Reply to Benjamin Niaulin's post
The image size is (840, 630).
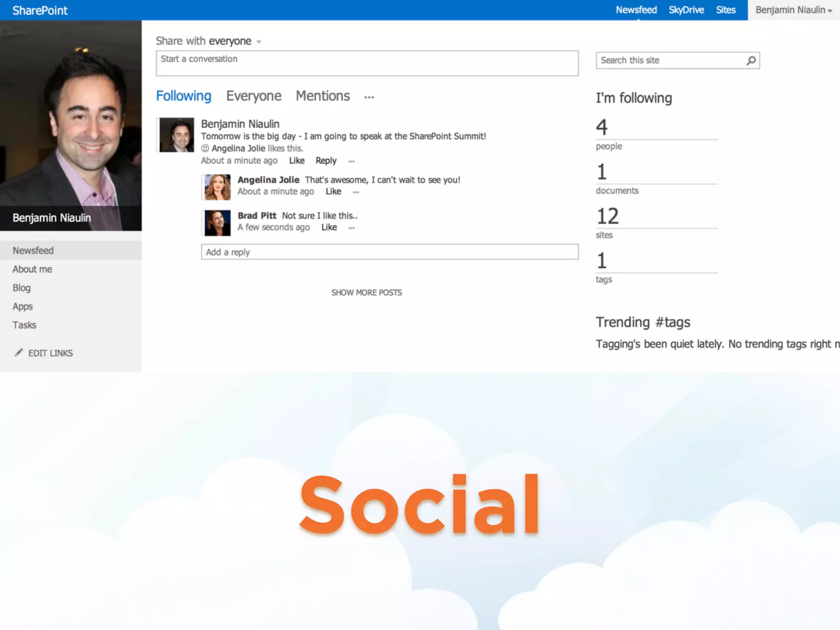[x=326, y=161]
